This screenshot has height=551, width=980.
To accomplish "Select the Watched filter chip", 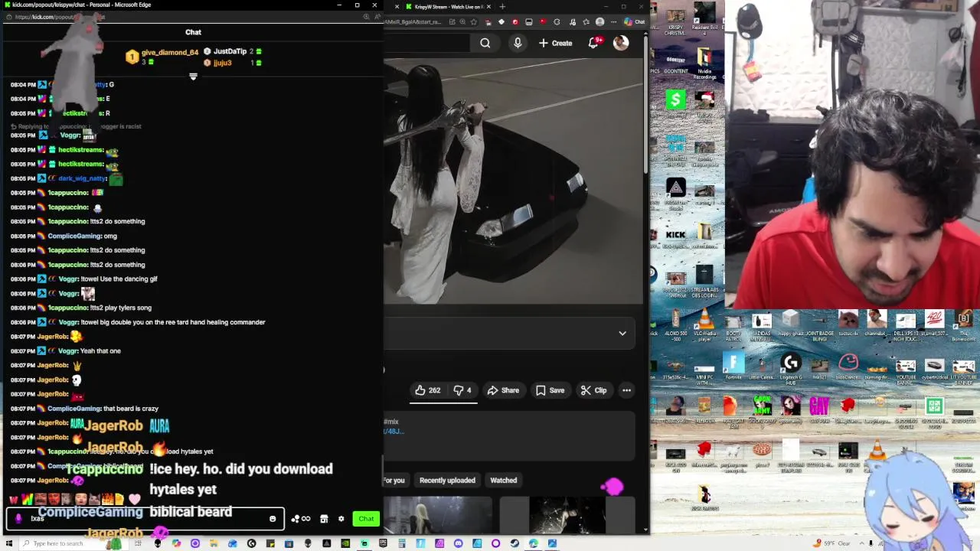I will click(x=503, y=481).
